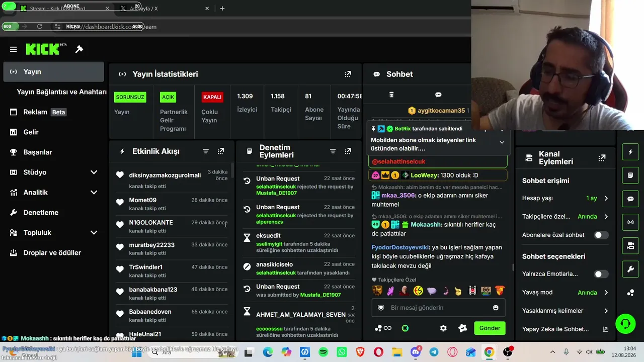Select the broadcast signal shortcut in right rail
Viewport: 644px width, 362px height.
(630, 222)
